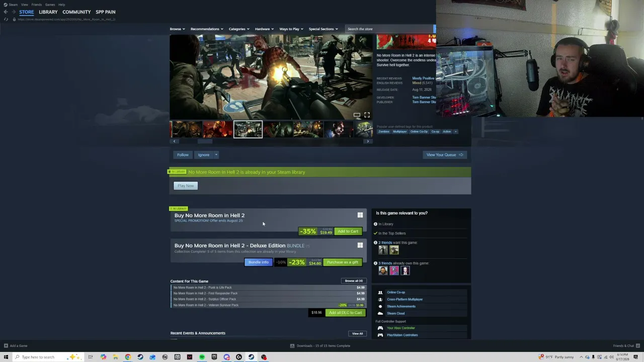Click the Xbox controller icon
This screenshot has height=362, width=644.
(x=380, y=328)
